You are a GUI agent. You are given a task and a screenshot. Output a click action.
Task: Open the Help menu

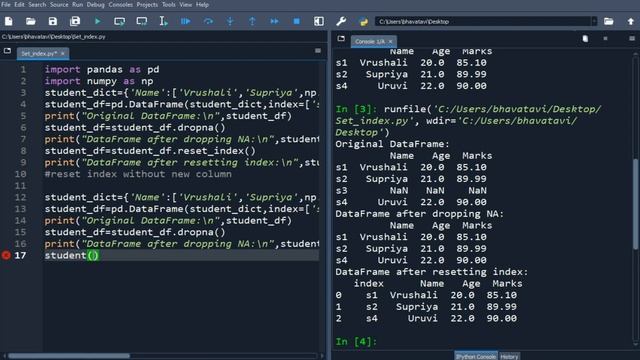[x=202, y=4]
